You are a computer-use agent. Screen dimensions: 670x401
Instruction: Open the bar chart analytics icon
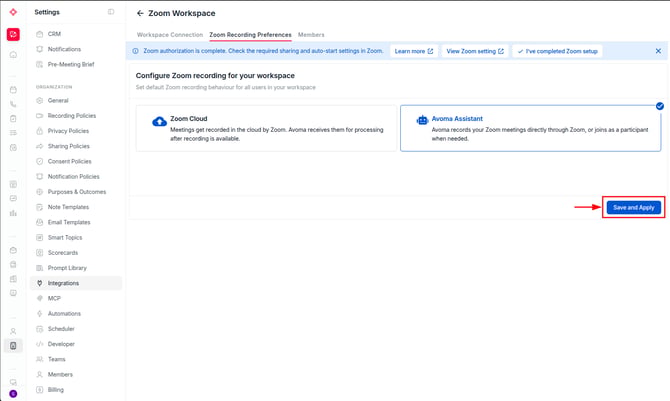click(13, 213)
